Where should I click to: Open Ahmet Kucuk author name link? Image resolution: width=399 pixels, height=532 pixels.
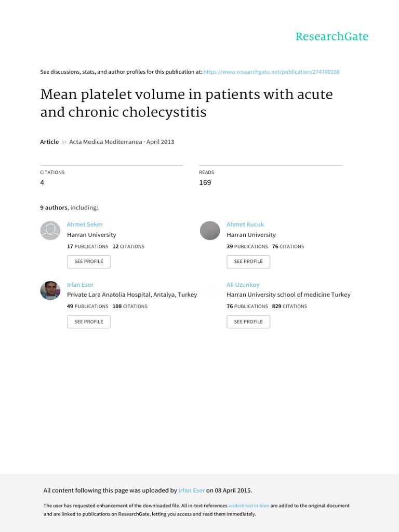click(245, 224)
